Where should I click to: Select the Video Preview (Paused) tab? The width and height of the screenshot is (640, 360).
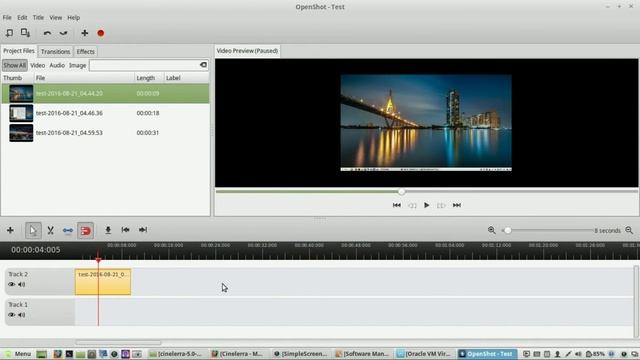coord(247,51)
